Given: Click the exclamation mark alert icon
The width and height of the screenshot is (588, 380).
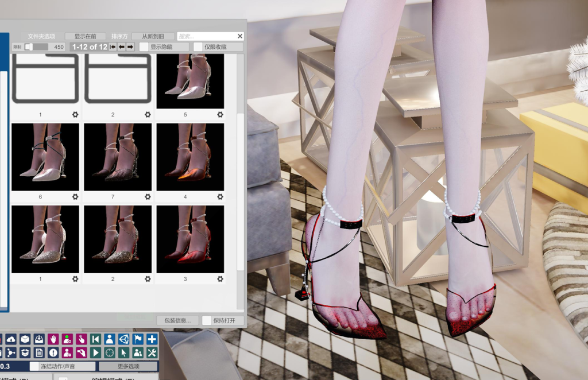Looking at the screenshot, I should (x=53, y=352).
